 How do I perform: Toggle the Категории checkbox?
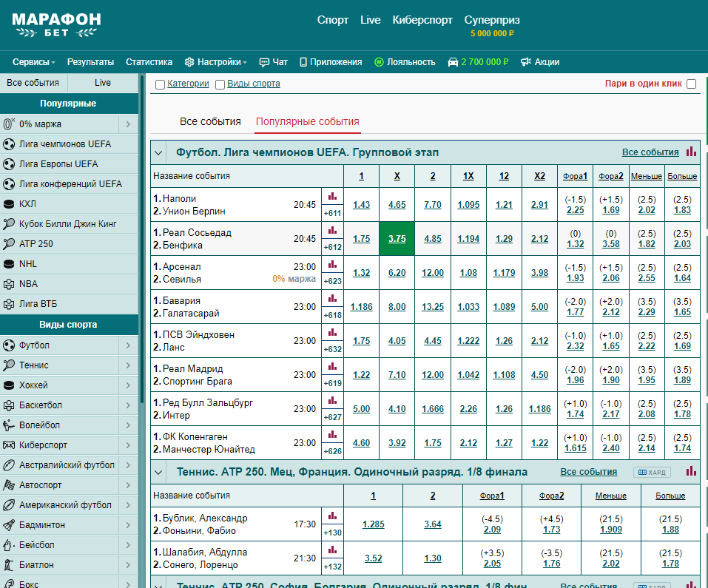[160, 84]
